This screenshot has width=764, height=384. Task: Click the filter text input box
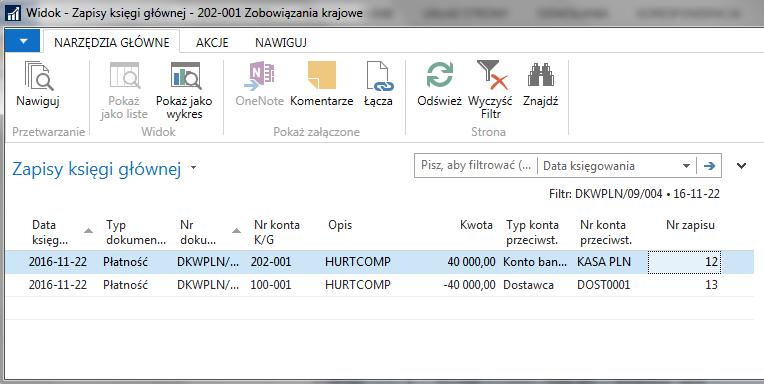pos(476,166)
